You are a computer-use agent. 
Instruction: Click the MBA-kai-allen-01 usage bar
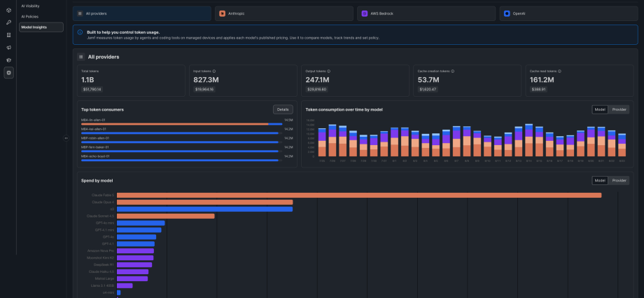pos(180,133)
